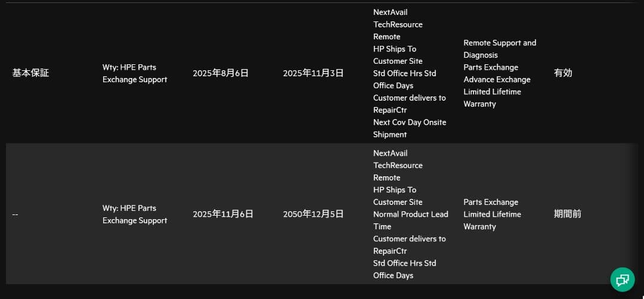Click the Remote Support and Diagnosis text
Viewport: 644px width, 299px height.
[500, 49]
